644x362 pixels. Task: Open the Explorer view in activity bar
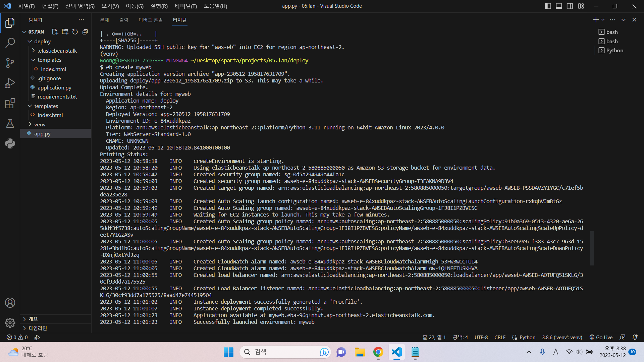(10, 23)
